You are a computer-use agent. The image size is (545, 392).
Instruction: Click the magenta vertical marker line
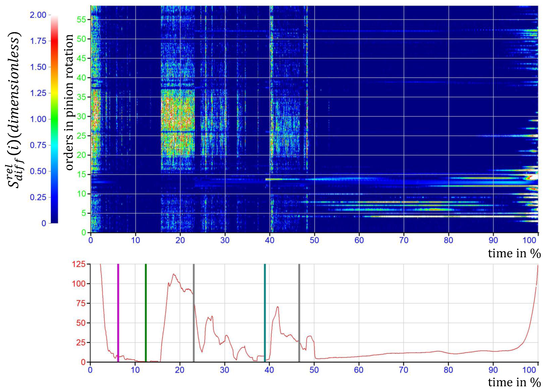click(x=118, y=313)
